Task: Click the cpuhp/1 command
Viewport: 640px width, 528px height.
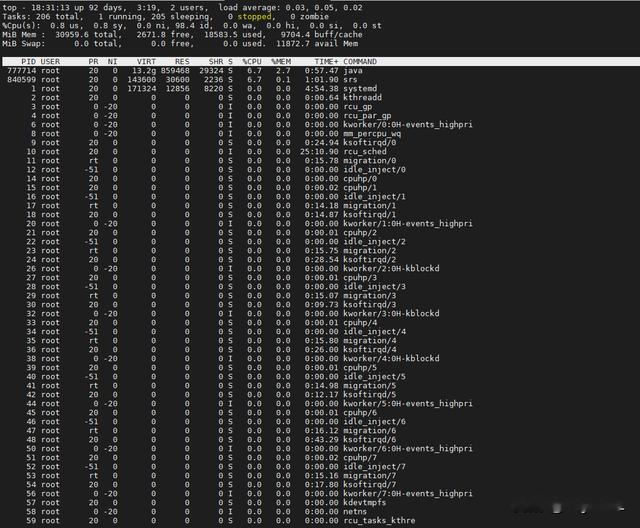Action: click(360, 187)
